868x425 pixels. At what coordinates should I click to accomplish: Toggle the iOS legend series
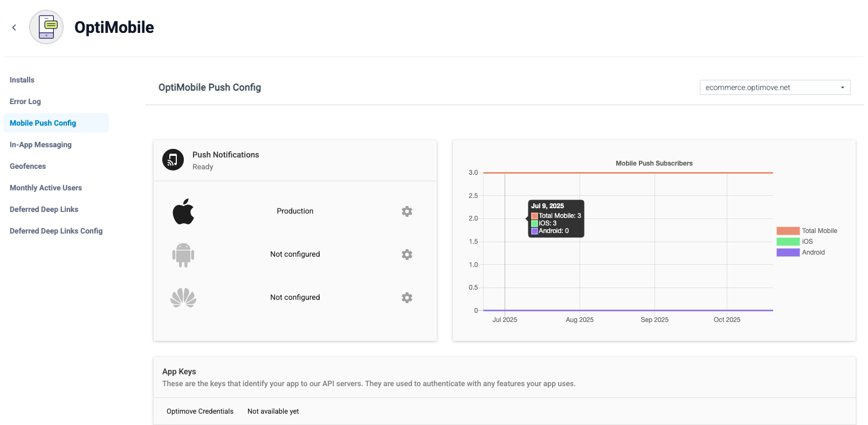click(x=795, y=242)
